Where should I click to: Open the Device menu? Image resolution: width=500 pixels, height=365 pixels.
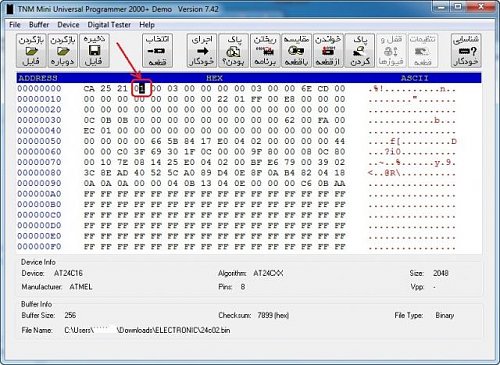point(68,25)
